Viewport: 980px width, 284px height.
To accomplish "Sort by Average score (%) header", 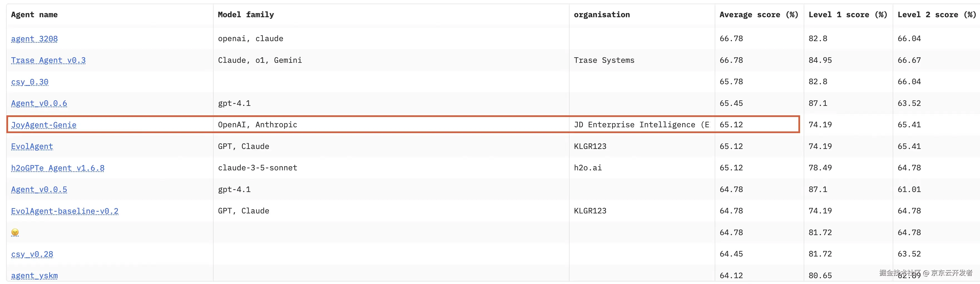I will pyautogui.click(x=759, y=15).
